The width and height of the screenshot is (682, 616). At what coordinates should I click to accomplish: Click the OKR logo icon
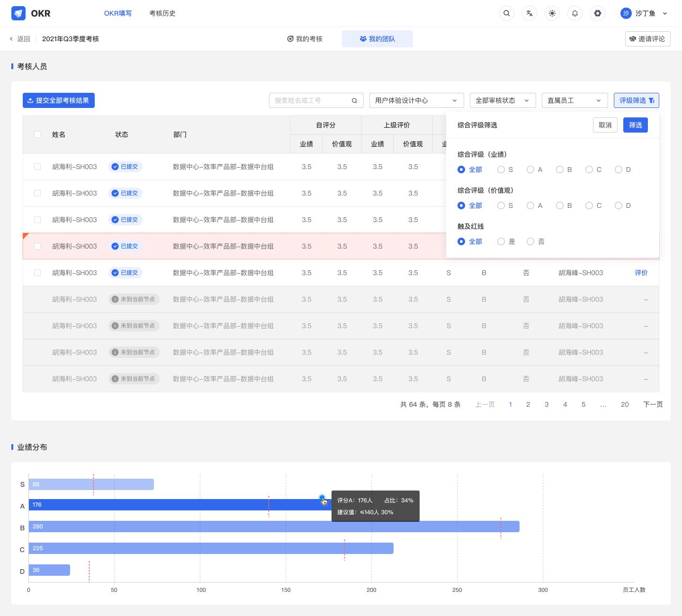pyautogui.click(x=18, y=13)
